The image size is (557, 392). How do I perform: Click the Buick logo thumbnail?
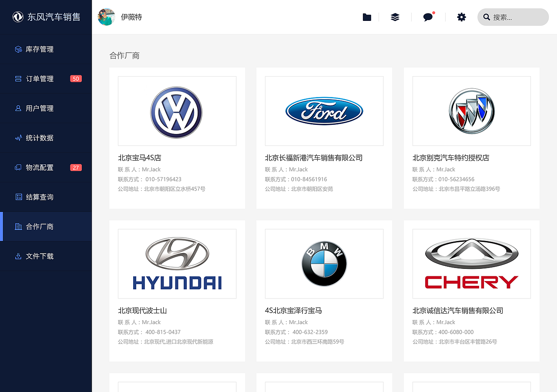472,111
